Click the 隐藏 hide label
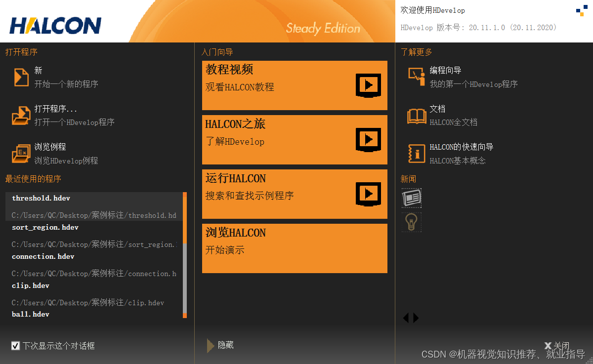593x364 pixels. click(x=226, y=345)
